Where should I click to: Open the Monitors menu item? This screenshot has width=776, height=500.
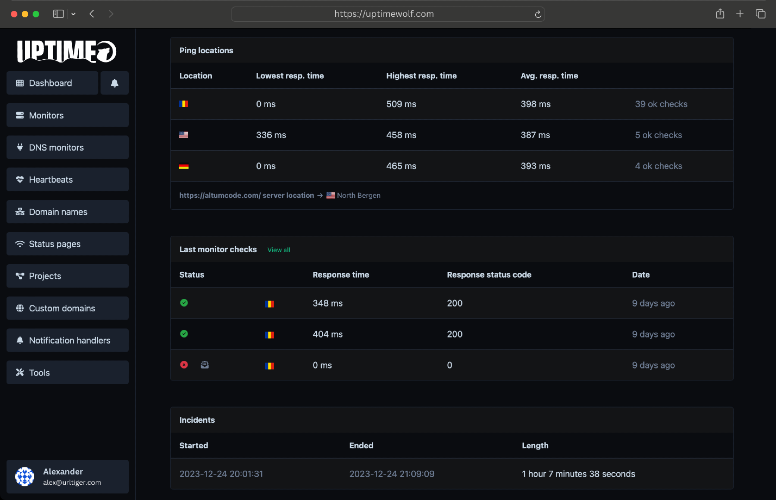tap(68, 115)
